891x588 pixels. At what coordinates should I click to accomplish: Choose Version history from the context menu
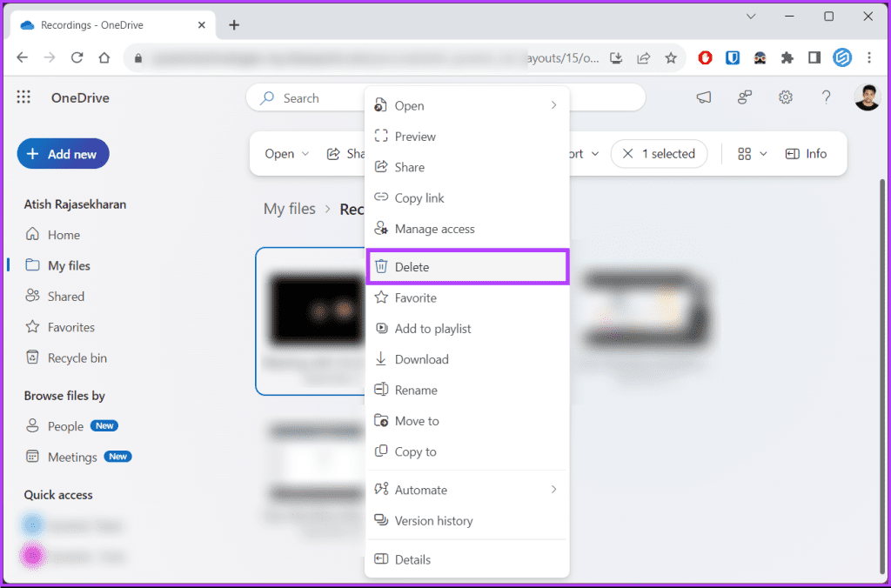433,520
